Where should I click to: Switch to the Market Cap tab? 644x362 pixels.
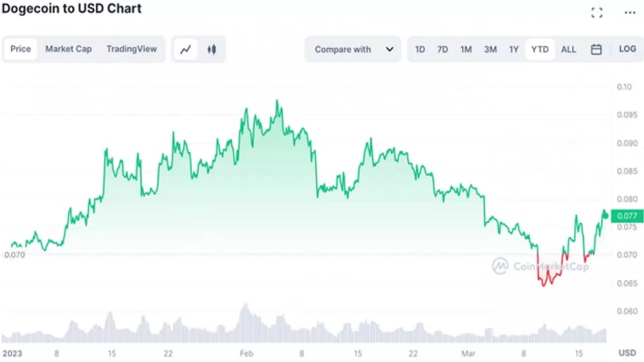69,49
